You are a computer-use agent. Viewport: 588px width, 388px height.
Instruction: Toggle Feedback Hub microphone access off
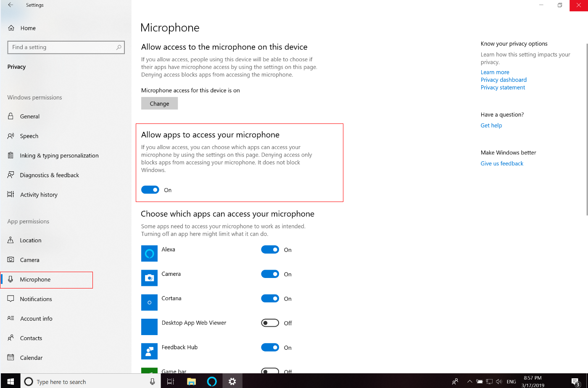tap(270, 348)
